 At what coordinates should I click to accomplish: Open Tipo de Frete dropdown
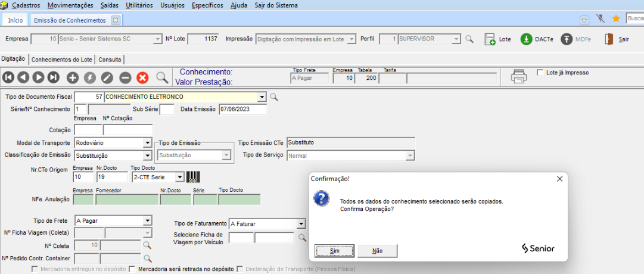tap(148, 220)
